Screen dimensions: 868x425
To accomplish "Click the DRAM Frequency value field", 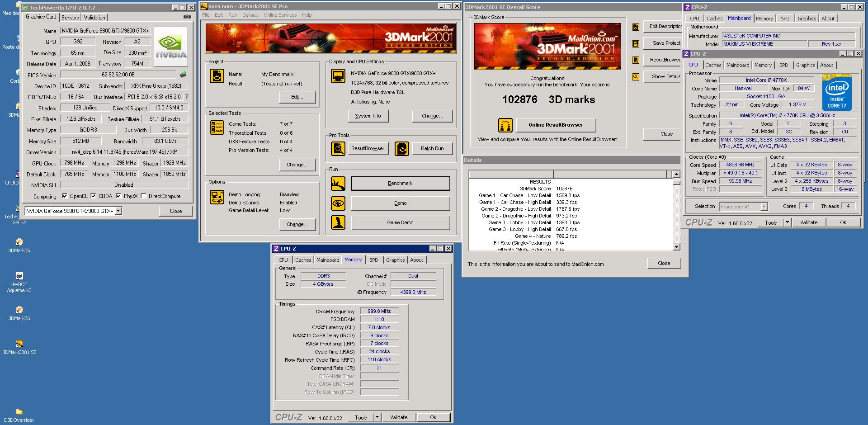I will [379, 311].
